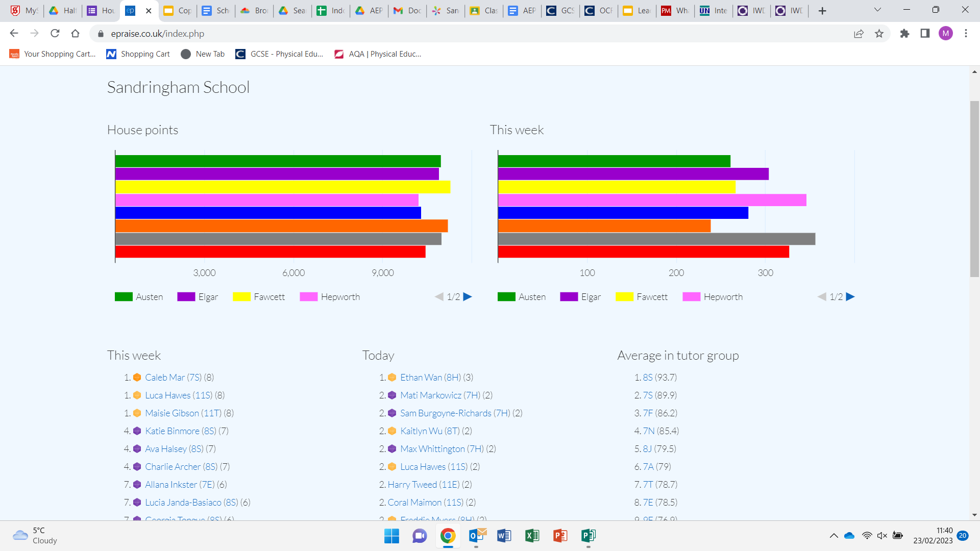Viewport: 980px width, 551px height.
Task: Toggle Fawcett in House points legend
Action: [x=259, y=297]
